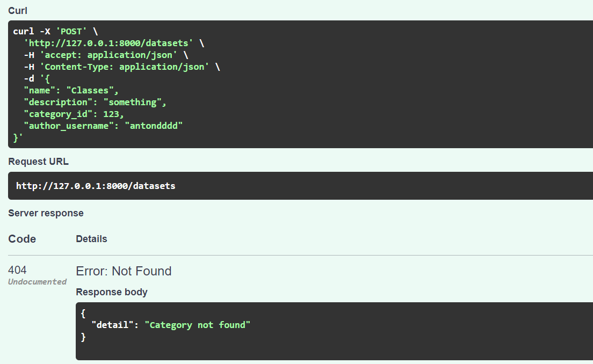Click the curl -X 'POST' command line
Screen dimensions: 593x364
tap(56, 31)
